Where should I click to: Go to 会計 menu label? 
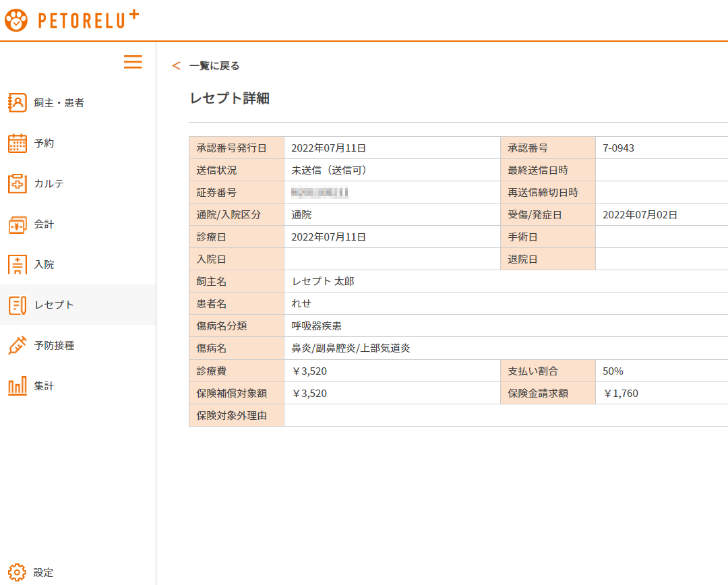(x=44, y=224)
